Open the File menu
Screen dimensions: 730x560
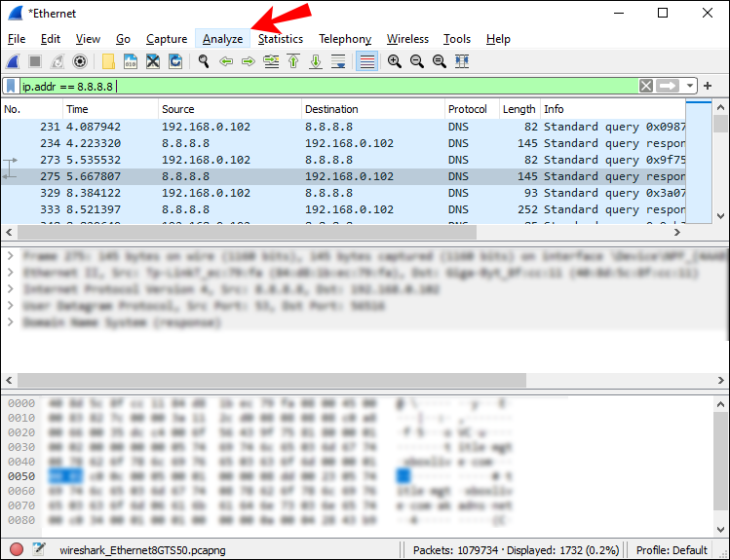(x=17, y=39)
